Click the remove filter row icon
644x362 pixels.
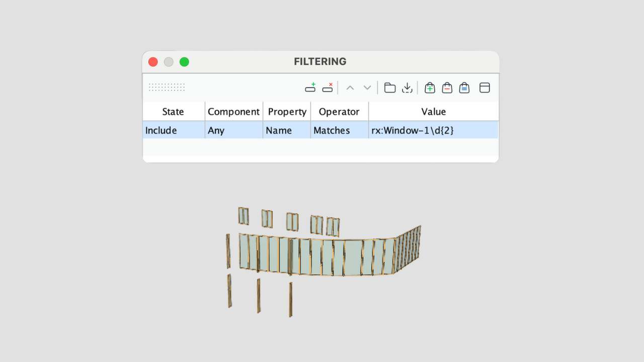[328, 88]
